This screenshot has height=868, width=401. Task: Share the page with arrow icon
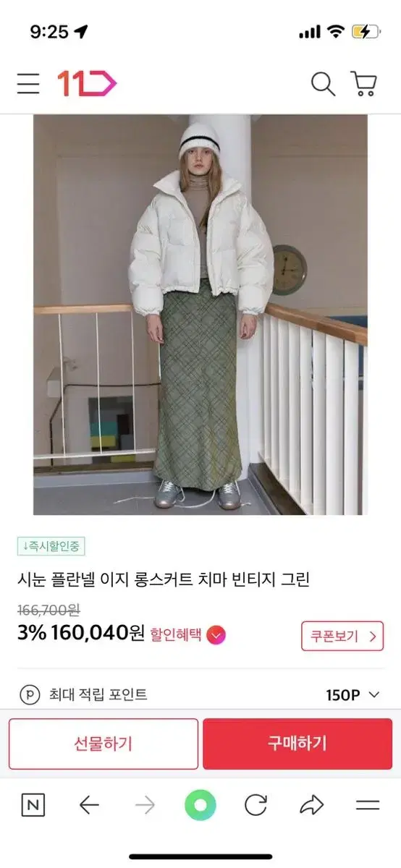[x=311, y=805]
